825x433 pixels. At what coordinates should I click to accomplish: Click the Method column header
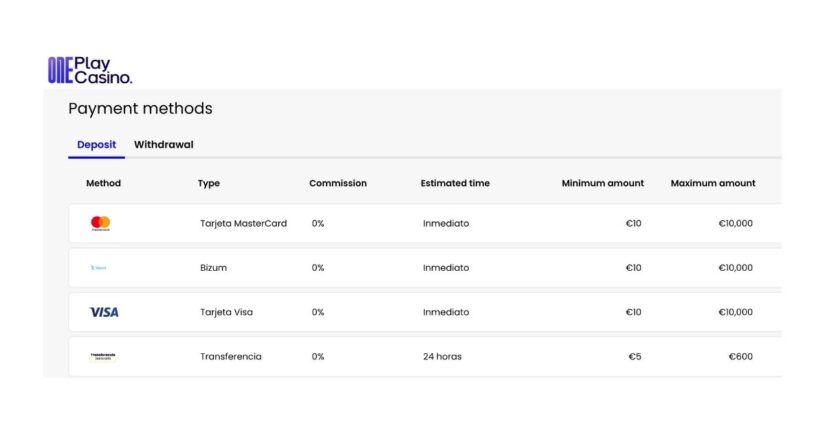(103, 184)
